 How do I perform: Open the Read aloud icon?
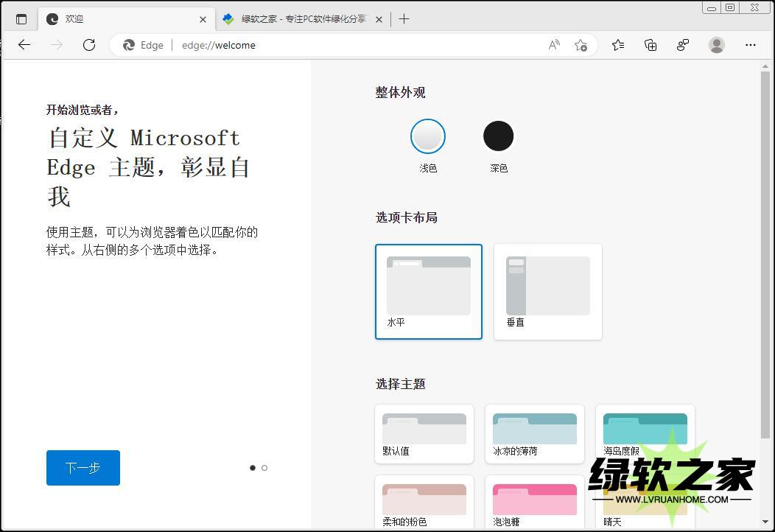[x=554, y=45]
